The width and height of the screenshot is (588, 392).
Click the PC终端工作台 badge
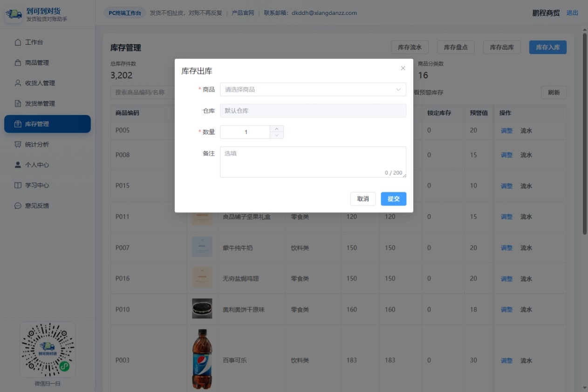point(125,13)
